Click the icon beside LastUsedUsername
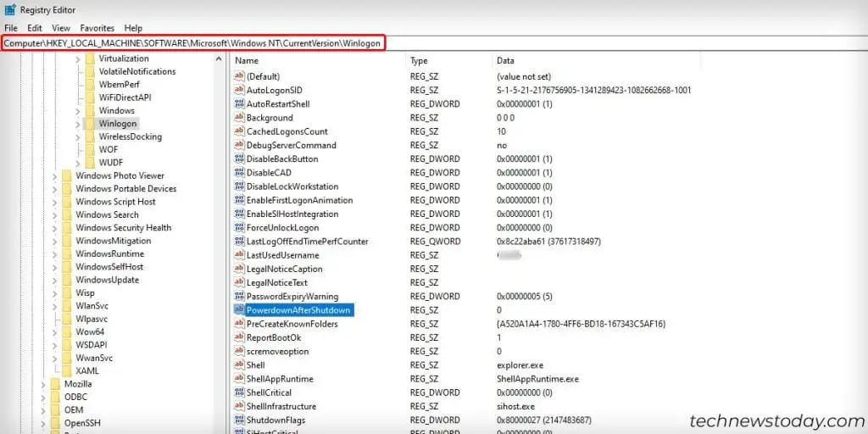 239,255
